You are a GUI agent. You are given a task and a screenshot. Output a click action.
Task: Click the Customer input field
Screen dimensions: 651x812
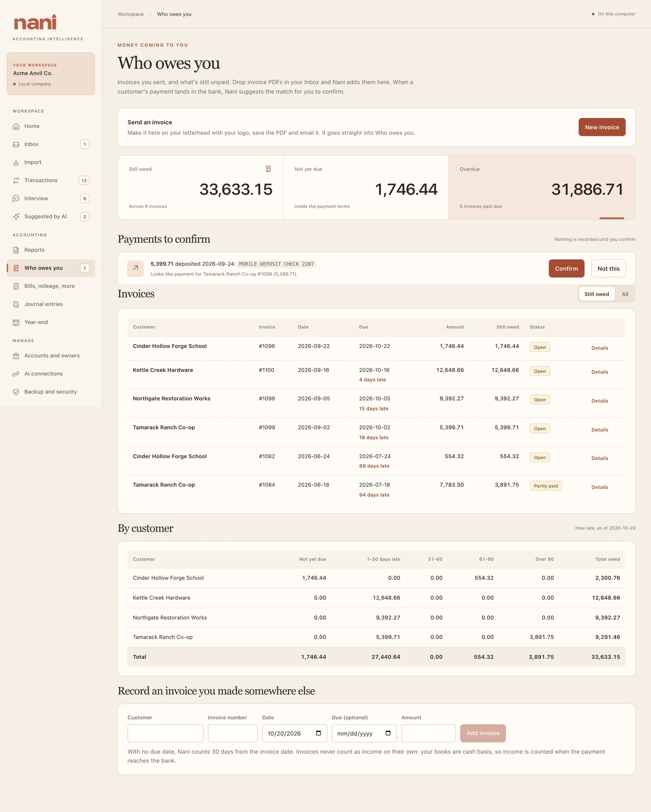[165, 733]
